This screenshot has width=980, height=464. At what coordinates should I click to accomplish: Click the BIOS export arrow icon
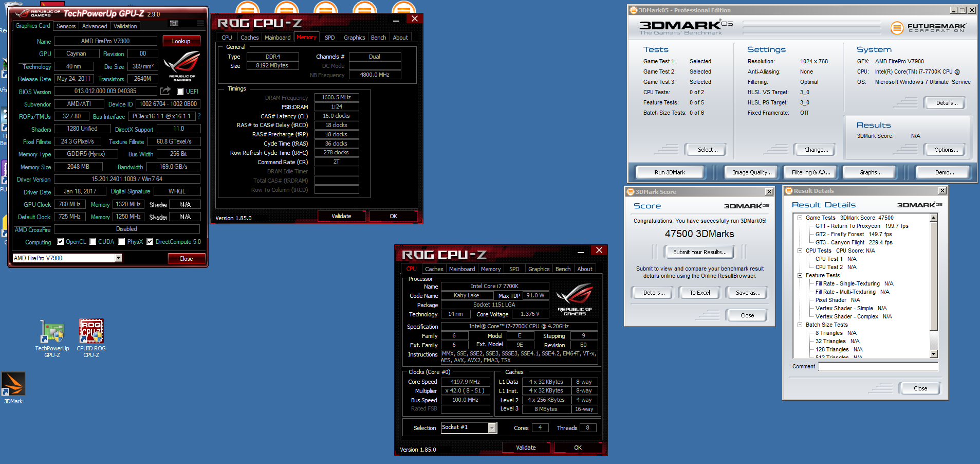click(x=165, y=91)
